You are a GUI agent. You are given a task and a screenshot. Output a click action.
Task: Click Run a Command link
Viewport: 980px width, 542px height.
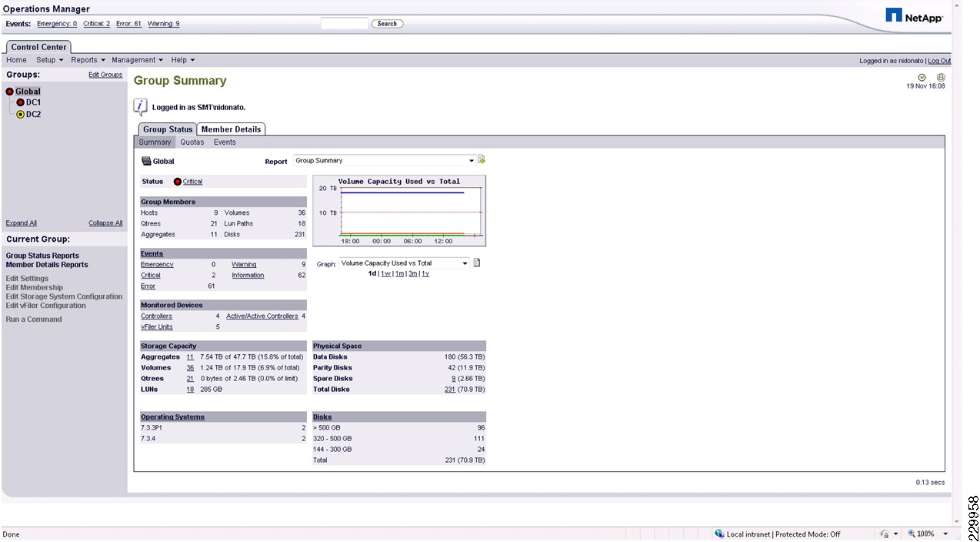click(34, 320)
